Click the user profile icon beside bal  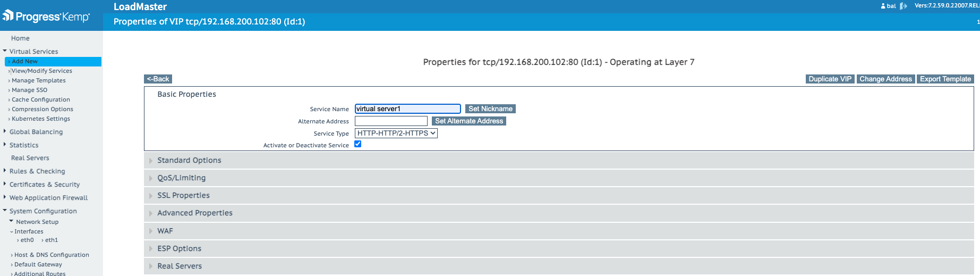883,6
